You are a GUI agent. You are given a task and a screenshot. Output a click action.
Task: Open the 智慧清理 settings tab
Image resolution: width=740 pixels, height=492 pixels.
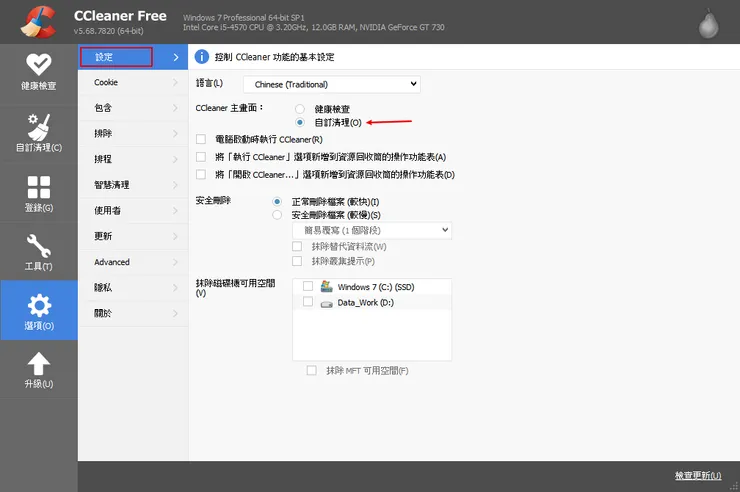[x=133, y=185]
